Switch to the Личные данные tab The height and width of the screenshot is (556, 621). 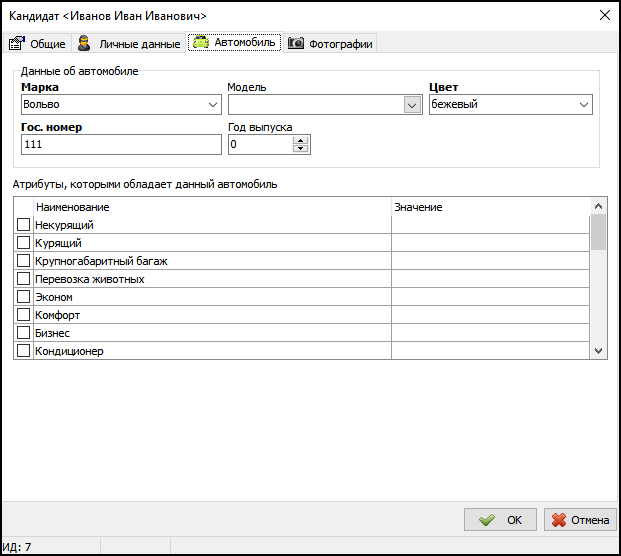tap(139, 44)
